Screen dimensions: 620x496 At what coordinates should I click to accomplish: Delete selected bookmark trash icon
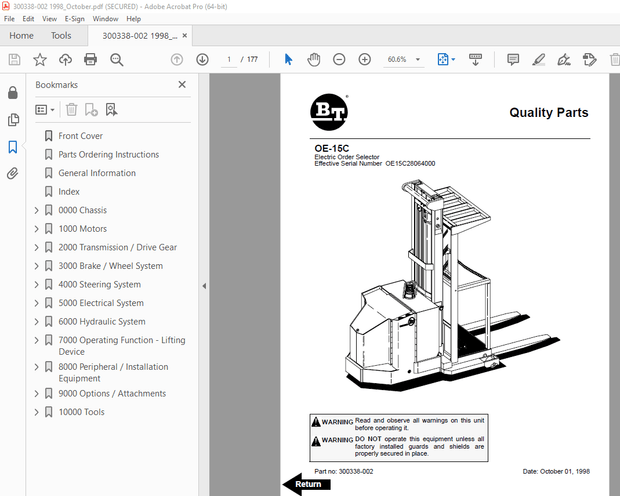pyautogui.click(x=72, y=110)
